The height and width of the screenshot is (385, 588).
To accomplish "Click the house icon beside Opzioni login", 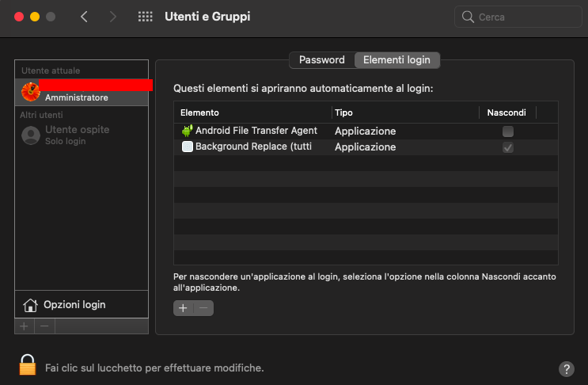I will pos(30,305).
